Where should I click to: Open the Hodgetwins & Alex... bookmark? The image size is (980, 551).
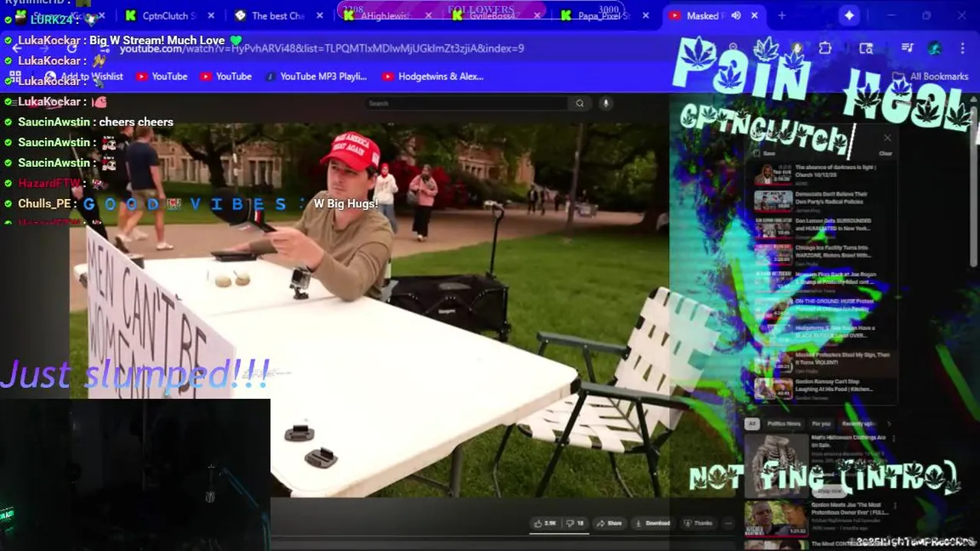(x=433, y=77)
